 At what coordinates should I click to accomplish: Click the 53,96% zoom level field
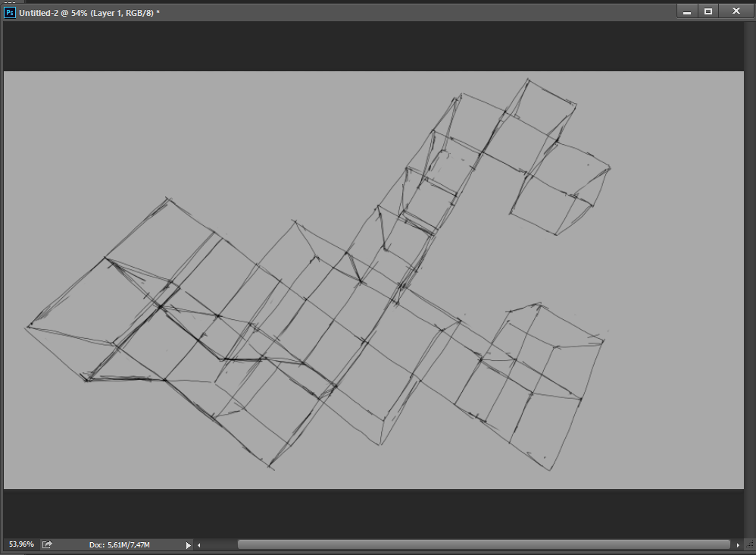tap(20, 544)
